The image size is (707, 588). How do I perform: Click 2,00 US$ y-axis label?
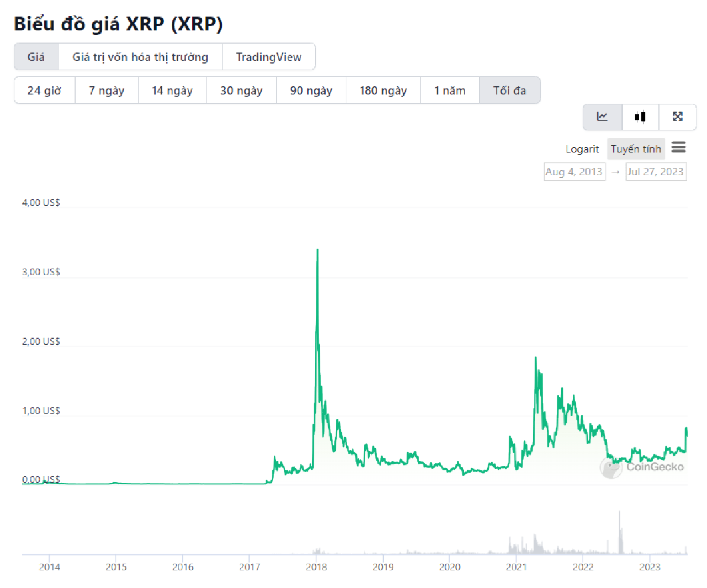[x=41, y=342]
